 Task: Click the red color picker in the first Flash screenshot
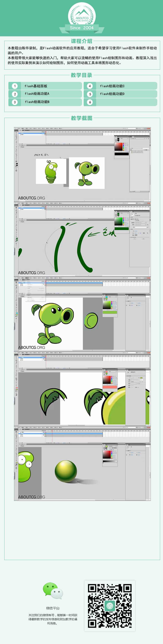[x=119, y=147]
